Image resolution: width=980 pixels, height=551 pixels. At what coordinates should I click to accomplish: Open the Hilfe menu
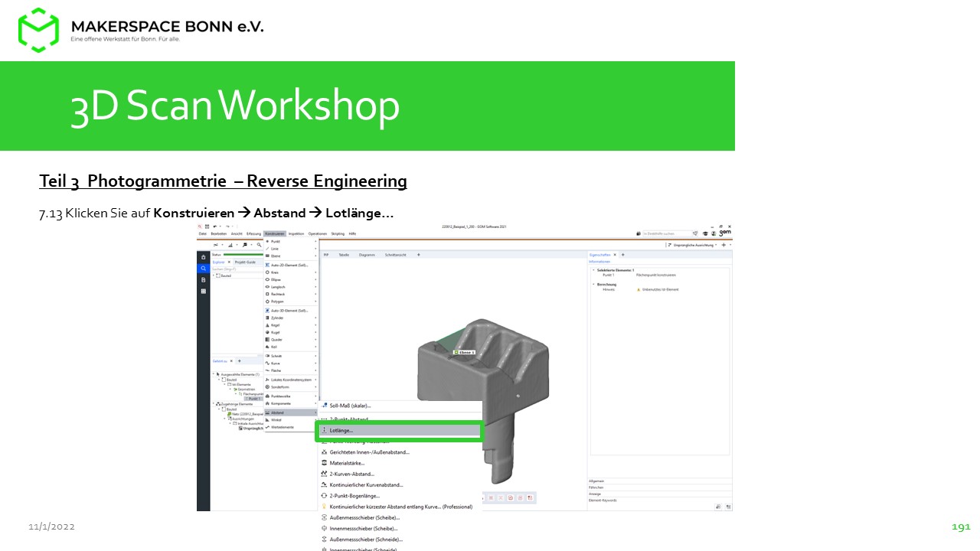(x=352, y=233)
